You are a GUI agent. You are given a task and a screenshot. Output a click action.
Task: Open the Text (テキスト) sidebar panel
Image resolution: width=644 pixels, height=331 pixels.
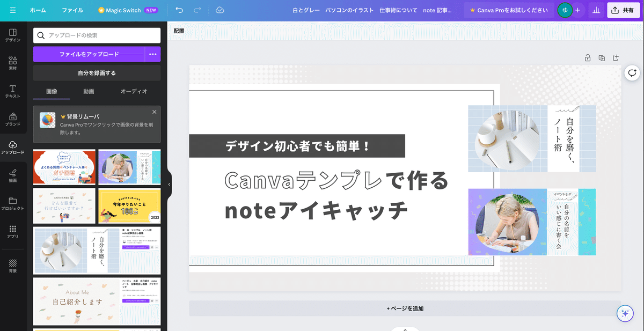click(x=13, y=91)
